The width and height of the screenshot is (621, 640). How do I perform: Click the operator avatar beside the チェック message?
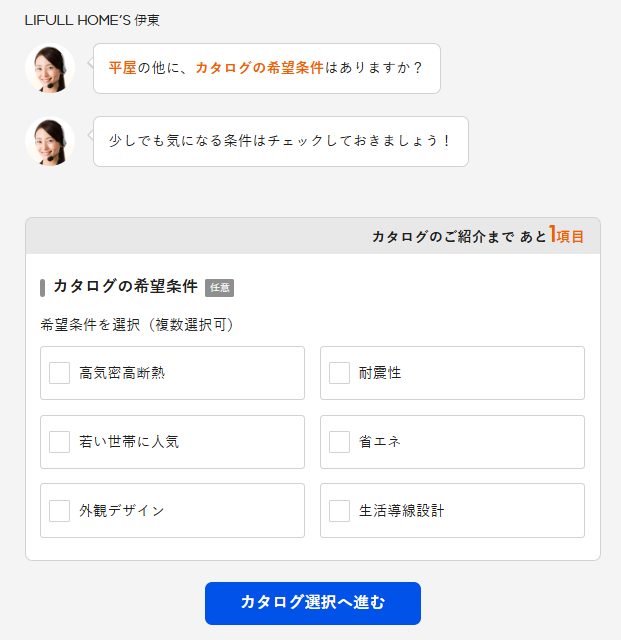point(50,141)
